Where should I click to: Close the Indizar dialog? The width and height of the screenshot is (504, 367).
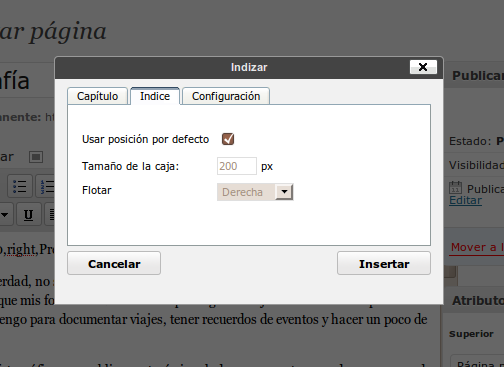click(423, 67)
